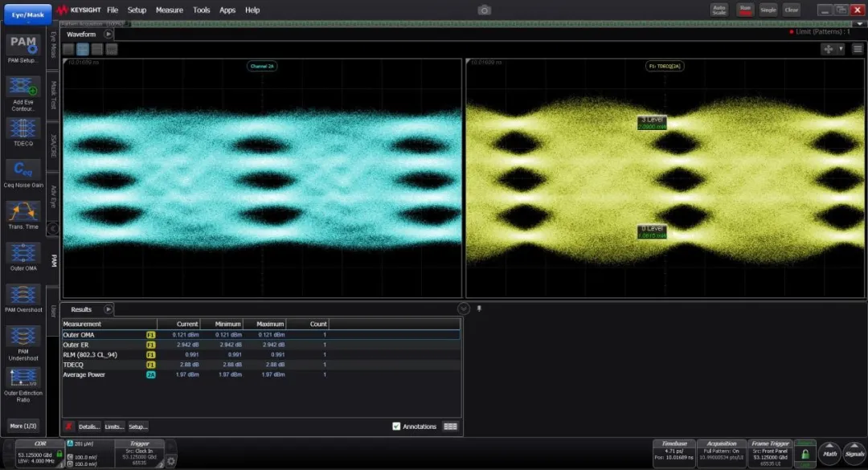The height and width of the screenshot is (470, 868).
Task: Expand the Results panel arrow
Action: [108, 309]
